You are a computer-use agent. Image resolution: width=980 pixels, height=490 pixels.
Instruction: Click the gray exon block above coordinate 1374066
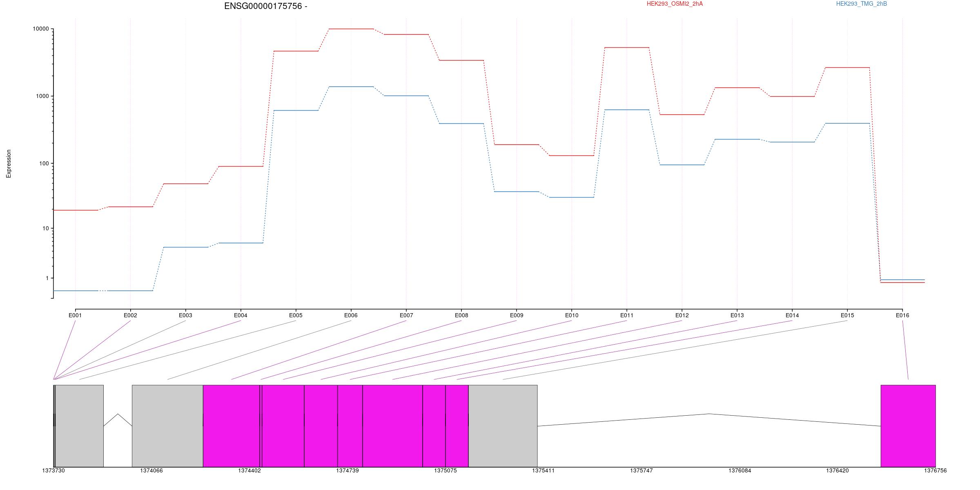pos(167,426)
